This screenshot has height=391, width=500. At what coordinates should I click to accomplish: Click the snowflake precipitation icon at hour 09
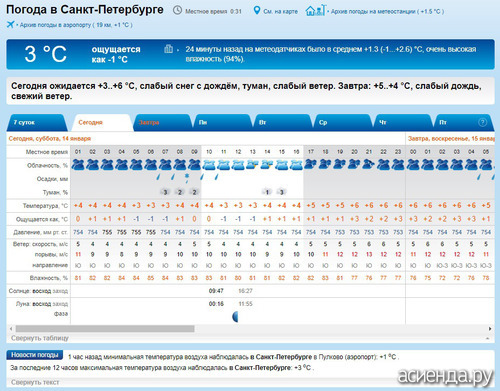[x=187, y=178]
